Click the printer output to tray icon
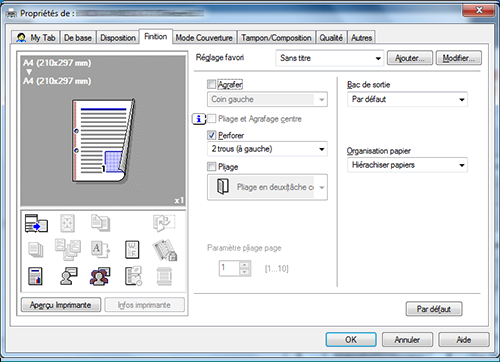 click(36, 223)
